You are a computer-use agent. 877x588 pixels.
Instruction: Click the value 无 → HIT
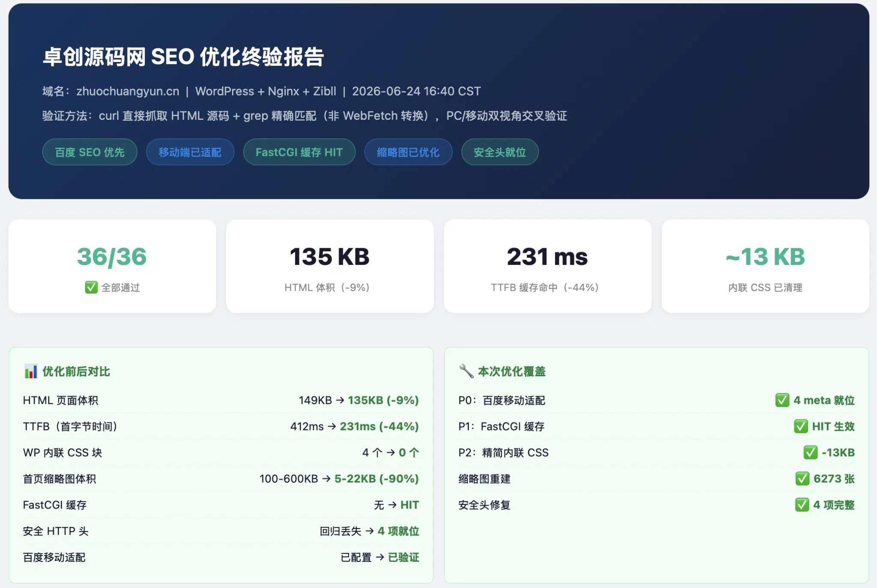click(x=397, y=505)
